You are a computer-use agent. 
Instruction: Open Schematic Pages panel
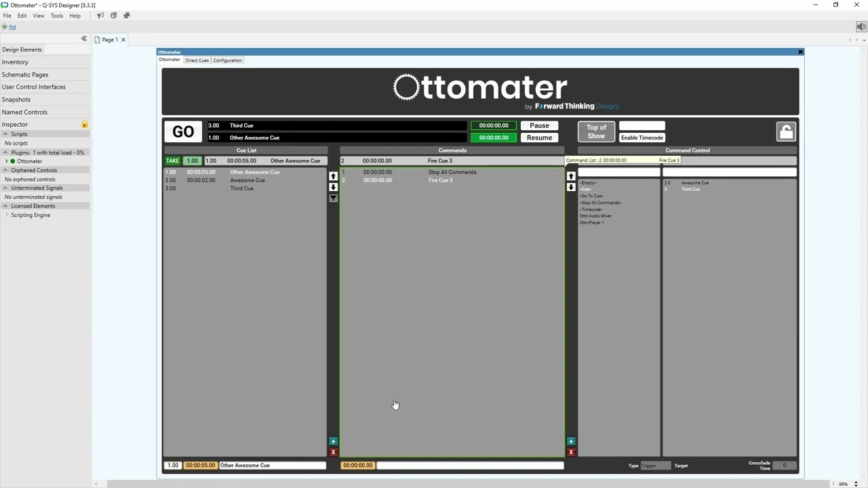click(45, 75)
